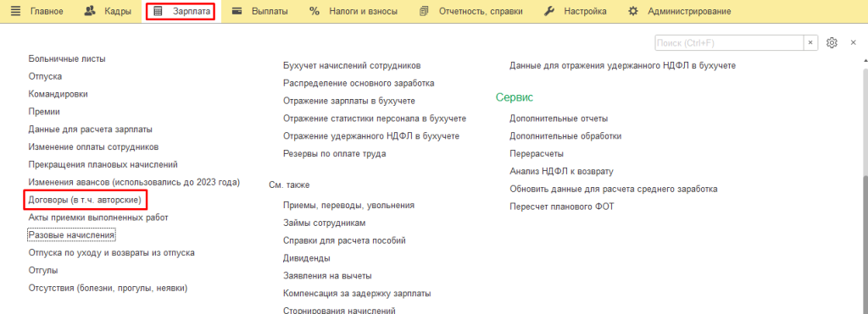Open Отсутствия (болезни, прогулы, неявки)

coord(108,288)
